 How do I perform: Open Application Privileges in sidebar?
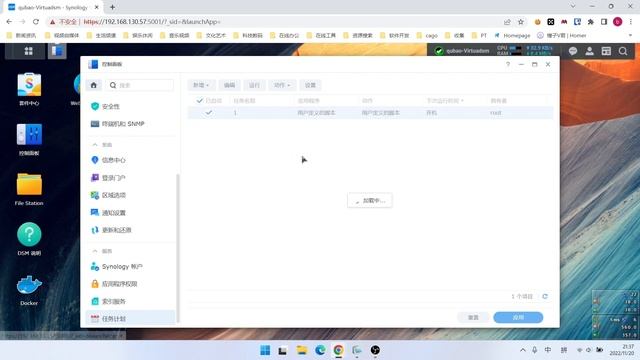[x=119, y=284]
